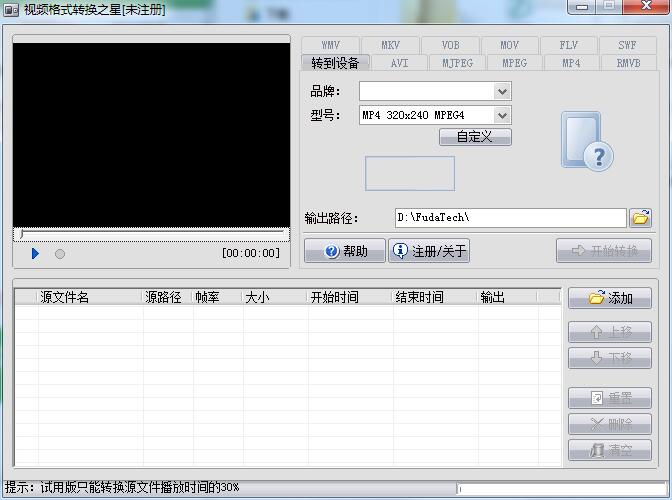Click the 删除 delete button
Screen dimensions: 672x500
610,424
